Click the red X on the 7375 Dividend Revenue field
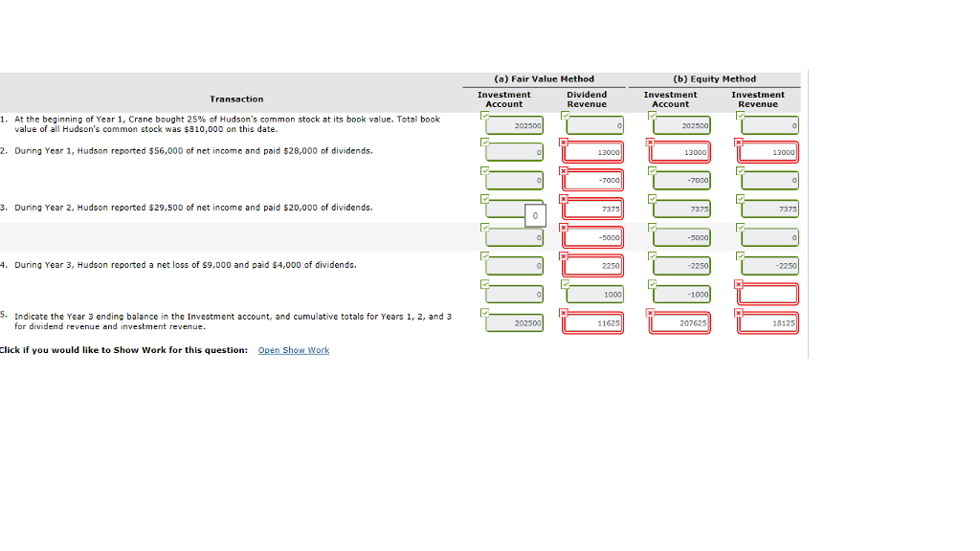Viewport: 980px width, 551px height. pyautogui.click(x=563, y=197)
